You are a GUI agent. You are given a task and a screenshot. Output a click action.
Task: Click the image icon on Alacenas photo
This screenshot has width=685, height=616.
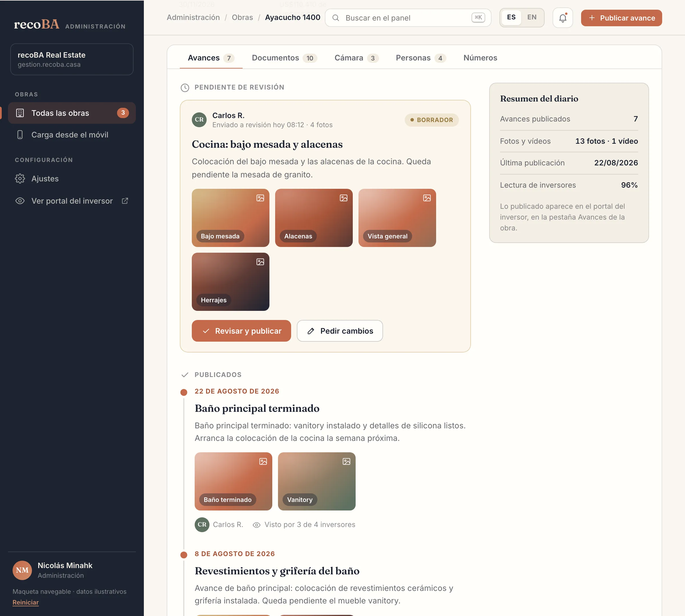click(344, 198)
